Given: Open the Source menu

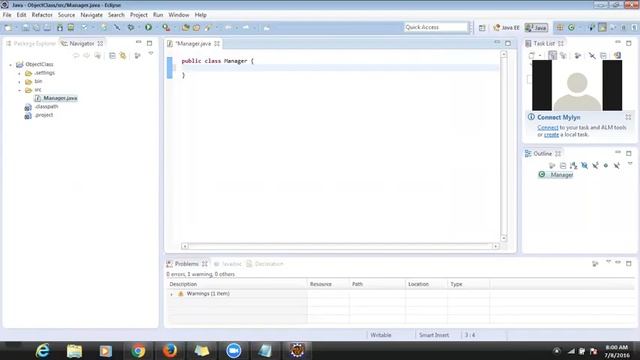Looking at the screenshot, I should click(x=66, y=15).
